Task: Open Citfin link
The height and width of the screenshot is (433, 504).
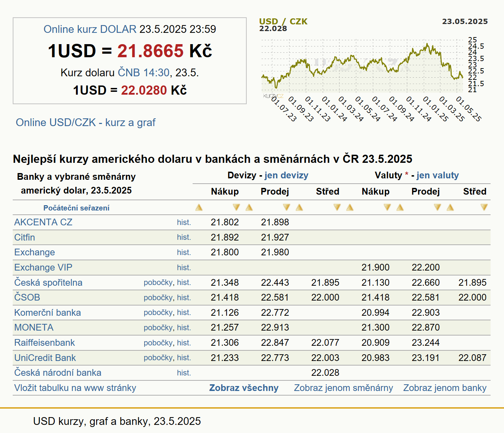Action: pos(24,237)
